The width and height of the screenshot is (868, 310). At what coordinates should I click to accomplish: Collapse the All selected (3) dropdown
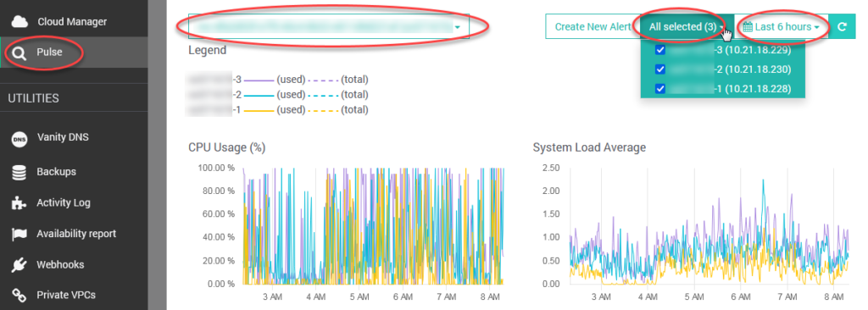(687, 26)
